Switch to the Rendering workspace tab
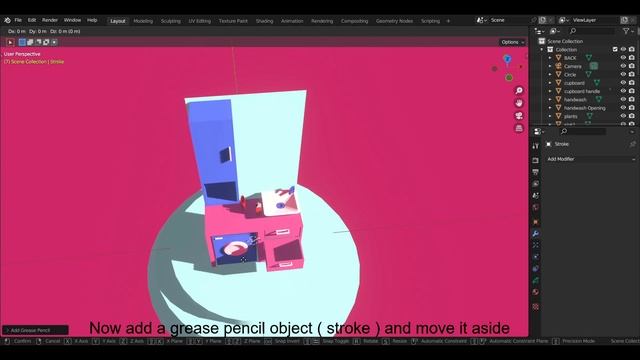This screenshot has height=360, width=640. pyautogui.click(x=322, y=21)
